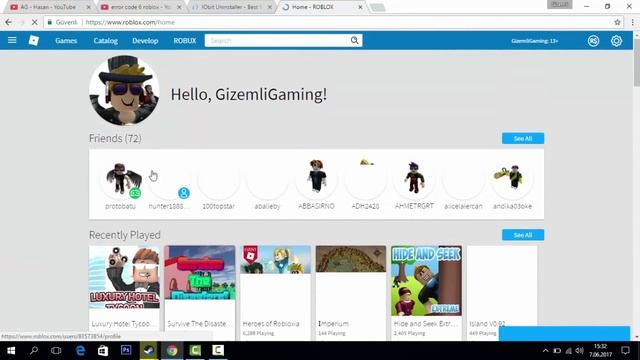The width and height of the screenshot is (640, 360).
Task: Click protobatu's in-game status badge
Action: [135, 193]
